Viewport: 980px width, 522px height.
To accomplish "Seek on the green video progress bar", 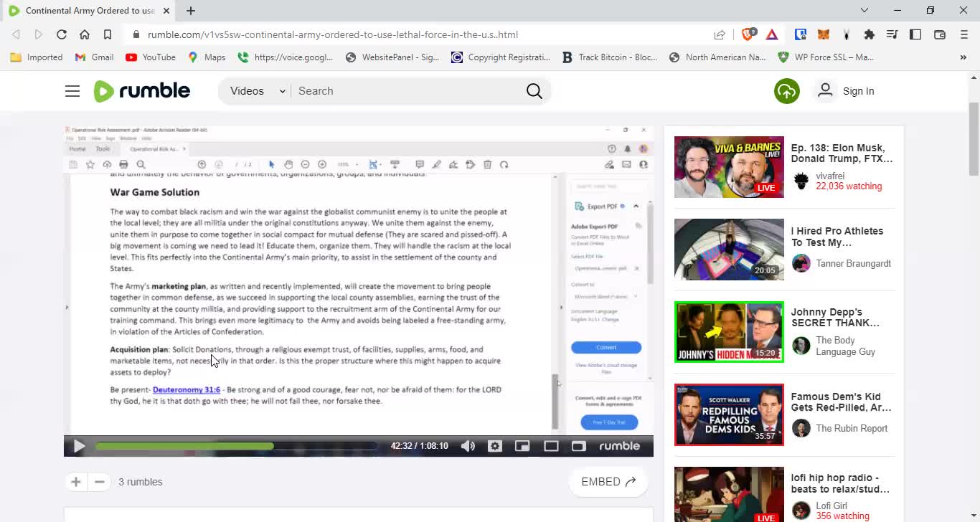I will [x=237, y=446].
